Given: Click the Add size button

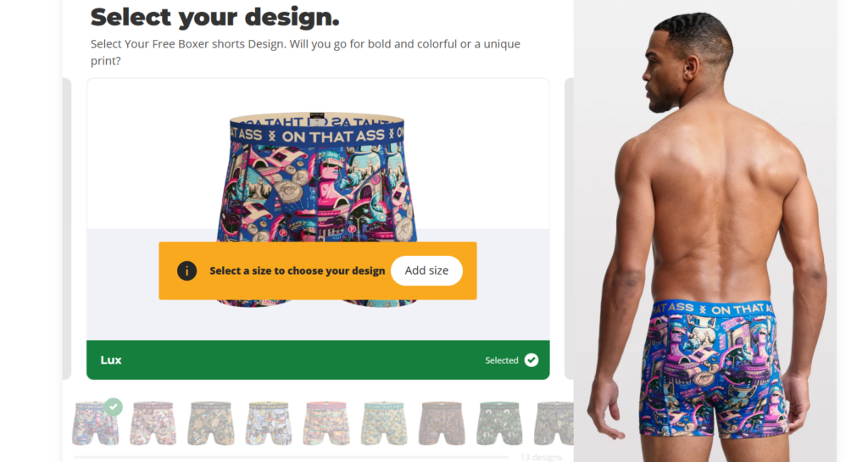Looking at the screenshot, I should [x=426, y=270].
